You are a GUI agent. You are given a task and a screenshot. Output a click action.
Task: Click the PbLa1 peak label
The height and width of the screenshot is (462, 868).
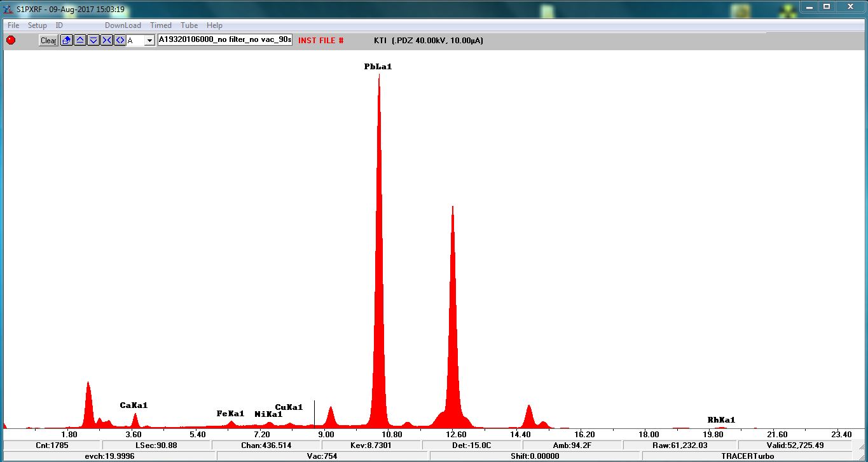point(378,67)
